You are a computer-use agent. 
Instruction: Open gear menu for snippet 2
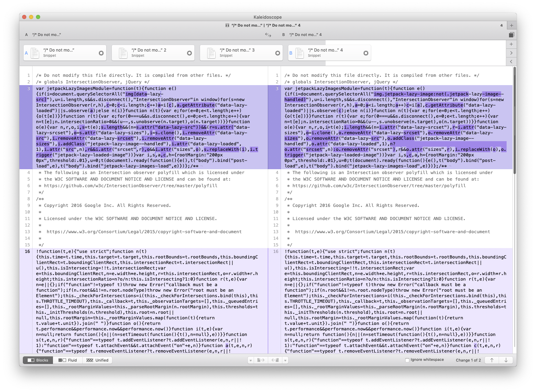click(x=189, y=53)
